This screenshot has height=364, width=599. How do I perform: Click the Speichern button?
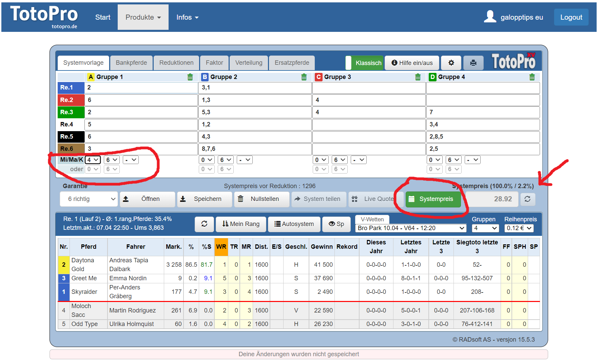coord(205,199)
